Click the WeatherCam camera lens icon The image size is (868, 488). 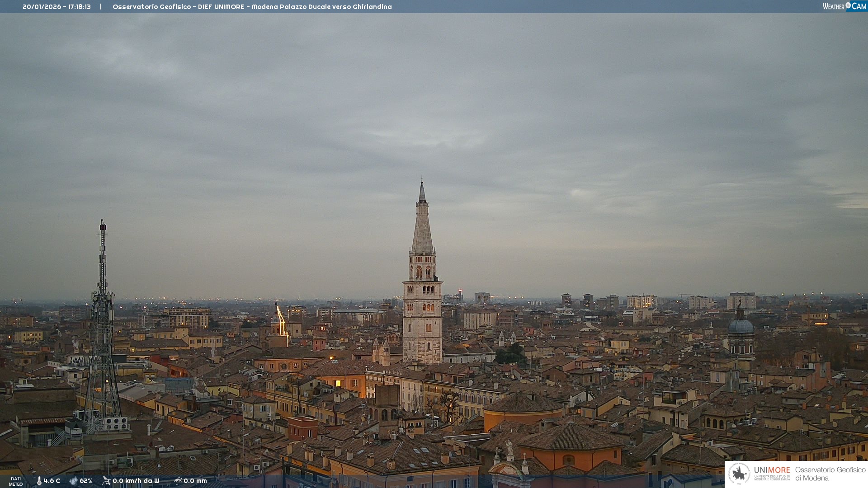tap(848, 5)
